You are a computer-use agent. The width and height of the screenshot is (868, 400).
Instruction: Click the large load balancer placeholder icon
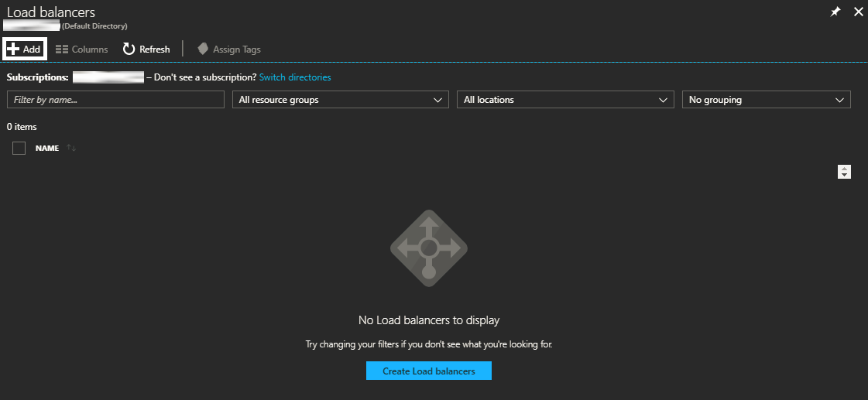pyautogui.click(x=429, y=248)
